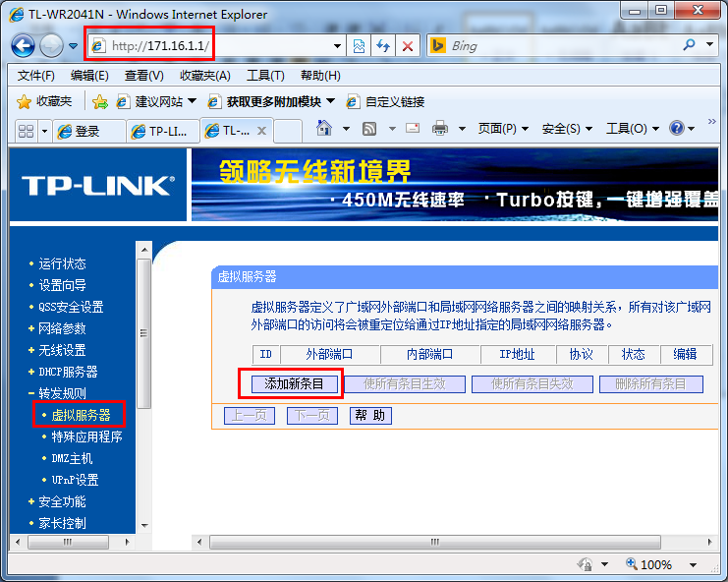Viewport: 728px width, 582px height.
Task: Click the 删除所有条目 button
Action: point(651,384)
